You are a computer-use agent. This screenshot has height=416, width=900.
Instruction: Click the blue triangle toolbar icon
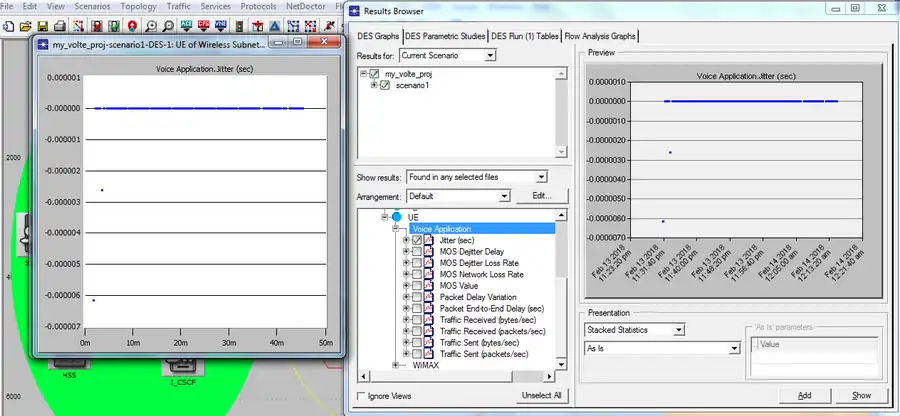tap(275, 26)
